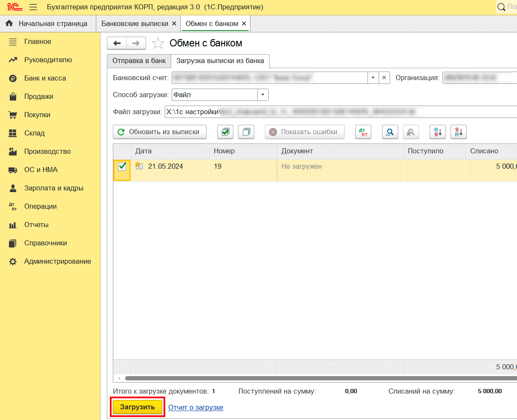
Task: Open the Дт/Кт postings icon in toolbar
Action: coord(363,132)
